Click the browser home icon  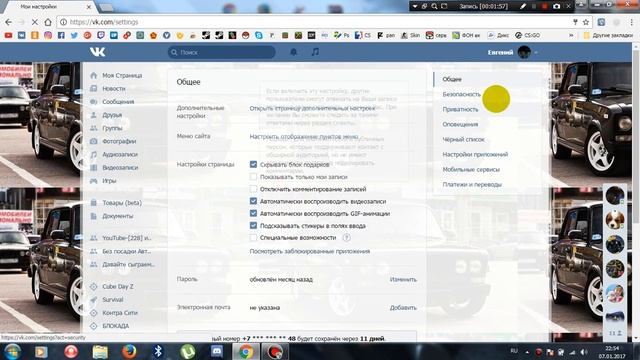(x=48, y=22)
